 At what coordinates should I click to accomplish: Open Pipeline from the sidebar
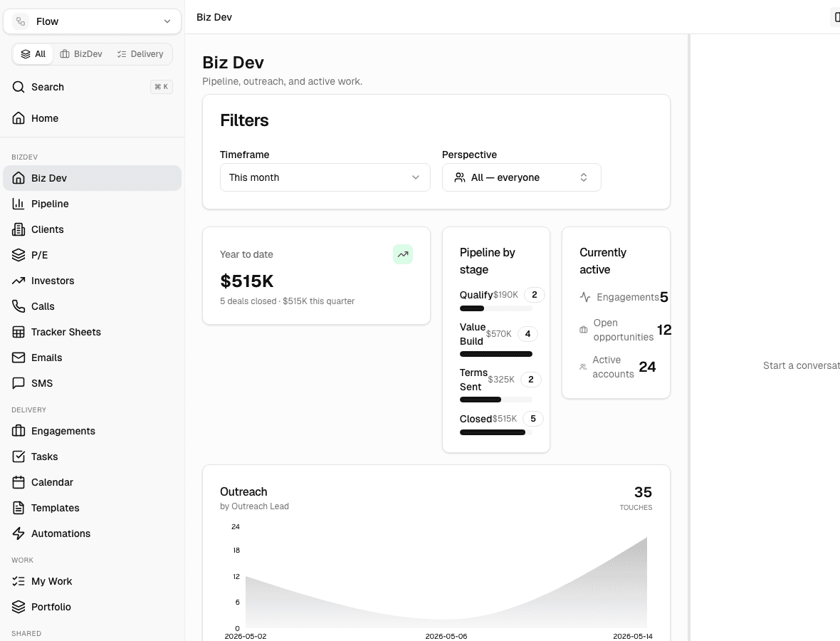click(x=92, y=204)
